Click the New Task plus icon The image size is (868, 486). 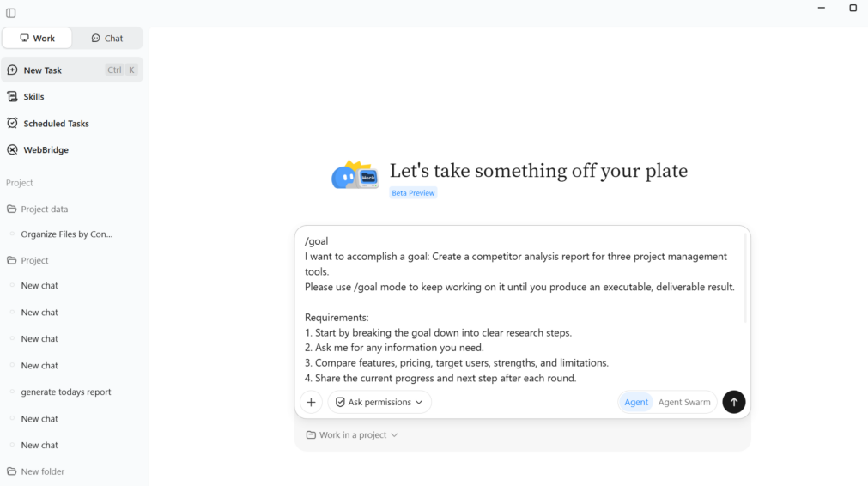12,70
